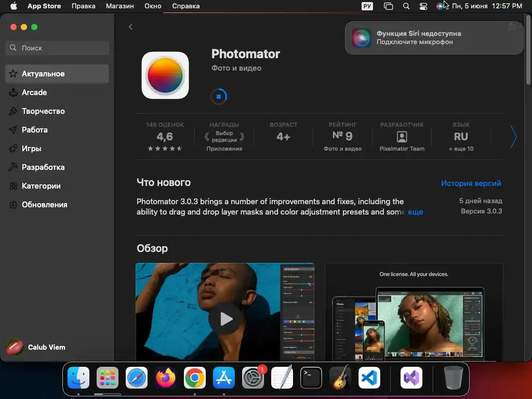Launch Firefox from the Dock
Viewport: 532px width, 399px height.
pyautogui.click(x=166, y=378)
